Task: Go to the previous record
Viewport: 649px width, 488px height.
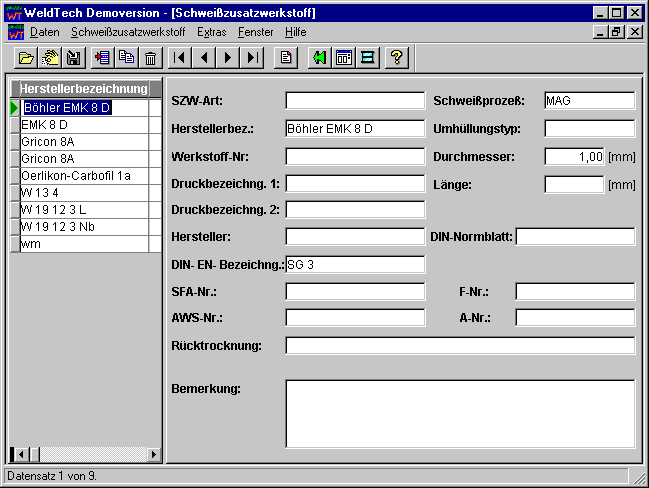Action: pyautogui.click(x=204, y=58)
